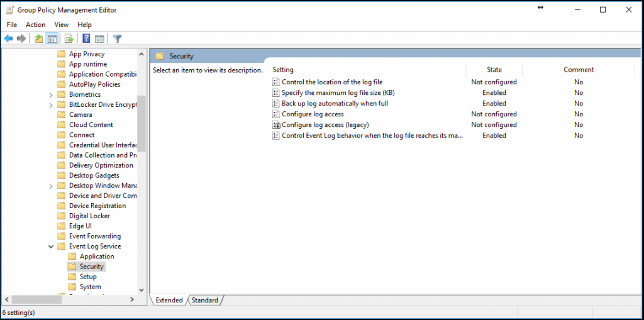This screenshot has width=644, height=320.
Task: Switch to the Standard tab
Action: (205, 301)
